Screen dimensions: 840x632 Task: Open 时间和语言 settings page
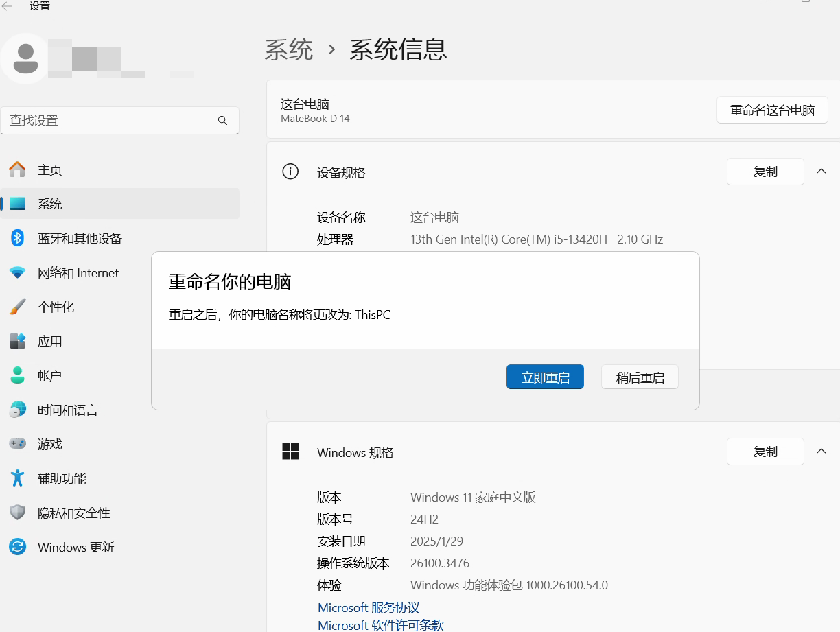(x=67, y=410)
